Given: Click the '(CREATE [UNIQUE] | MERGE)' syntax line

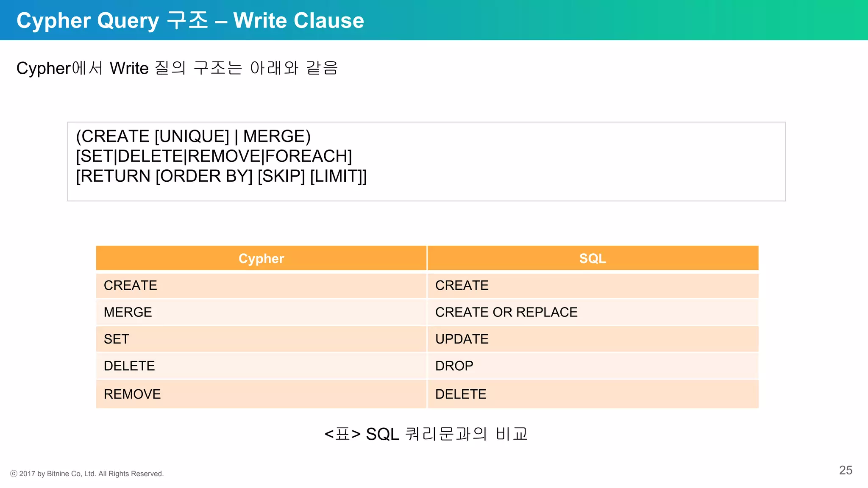Looking at the screenshot, I should tap(193, 136).
